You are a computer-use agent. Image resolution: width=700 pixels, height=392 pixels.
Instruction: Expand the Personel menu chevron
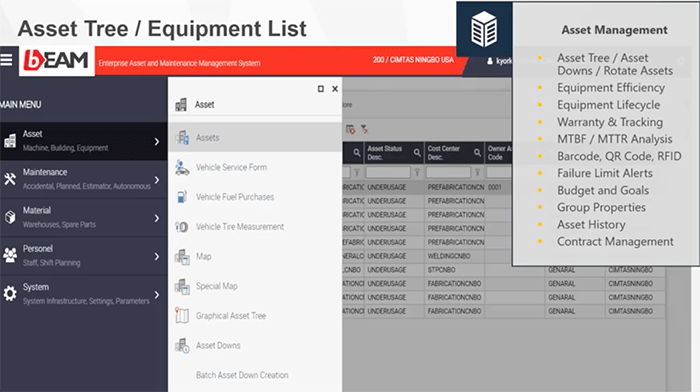[157, 256]
